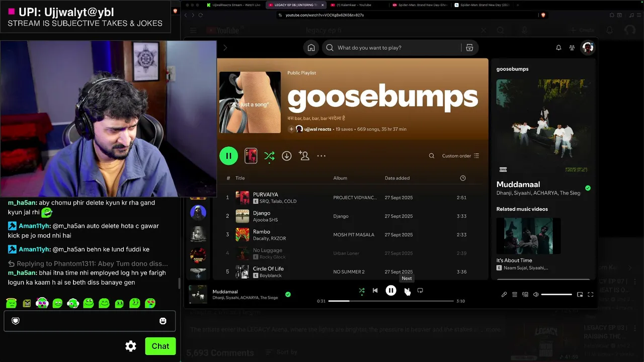644x362 pixels.
Task: Pause playback in the bottom player bar
Action: 391,291
